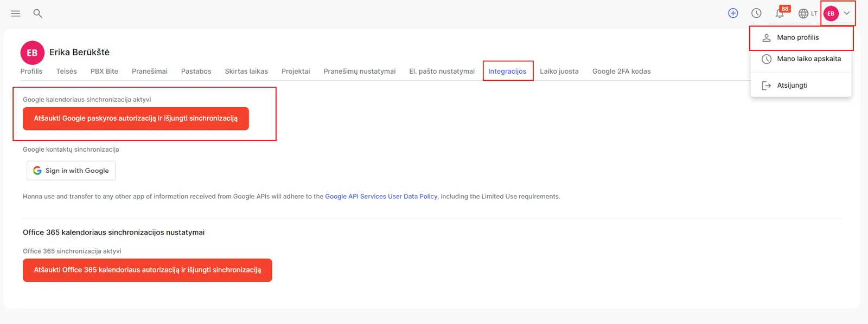
Task: Change language via globe LT selector
Action: tap(808, 14)
